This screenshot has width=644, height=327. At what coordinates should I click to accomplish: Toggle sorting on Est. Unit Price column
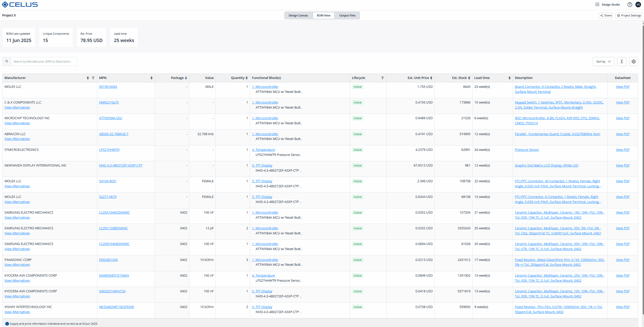click(431, 78)
